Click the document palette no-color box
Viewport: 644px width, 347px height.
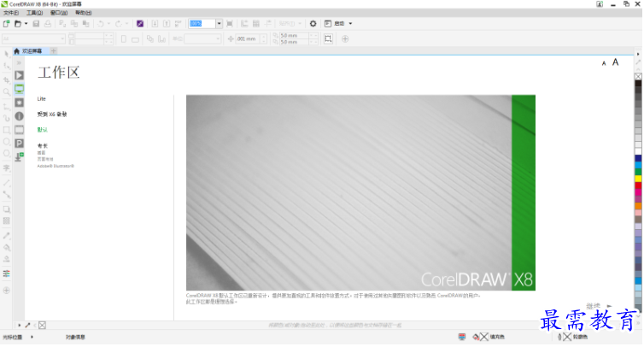tap(42, 326)
